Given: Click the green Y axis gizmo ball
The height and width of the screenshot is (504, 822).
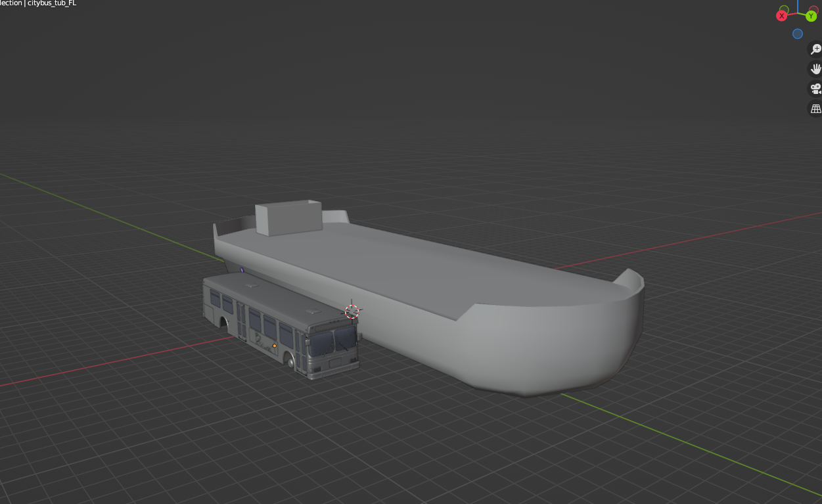Looking at the screenshot, I should 811,16.
